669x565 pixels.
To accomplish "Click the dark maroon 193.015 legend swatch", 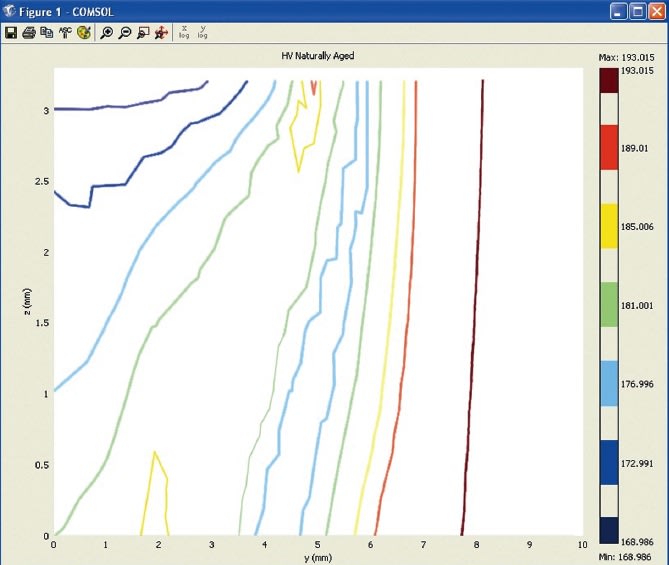I will [609, 81].
